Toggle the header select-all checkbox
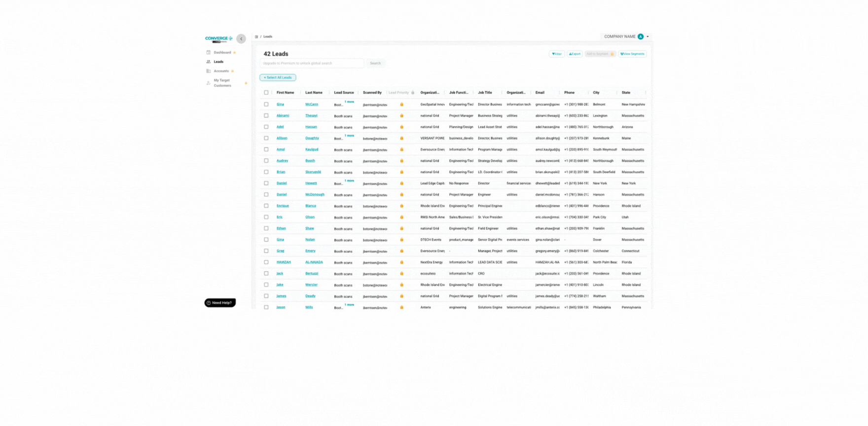The image size is (868, 426). click(266, 93)
